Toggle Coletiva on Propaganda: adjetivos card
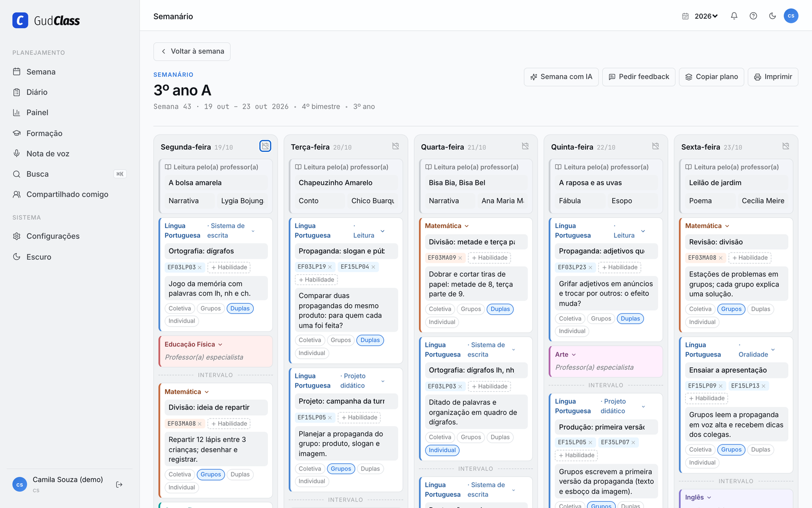 (570, 319)
